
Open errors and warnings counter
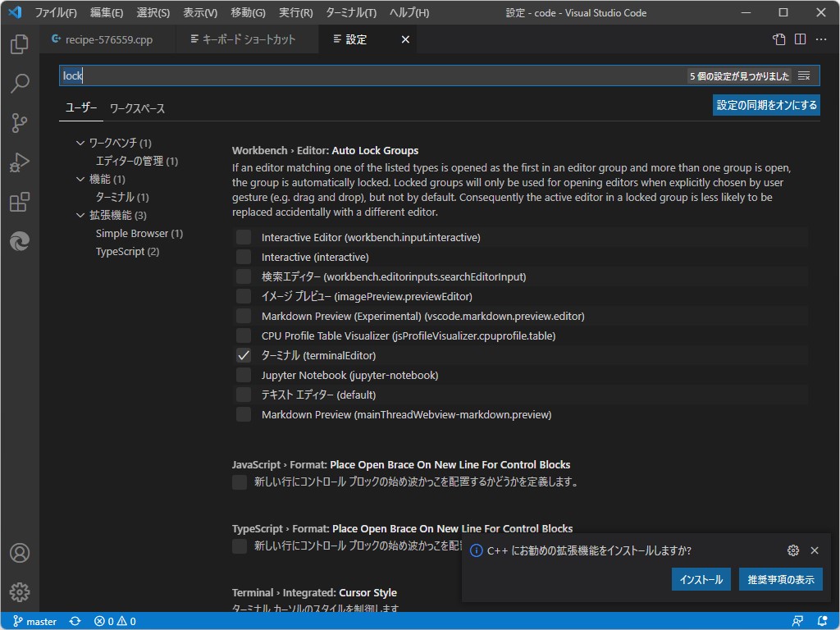pos(115,622)
